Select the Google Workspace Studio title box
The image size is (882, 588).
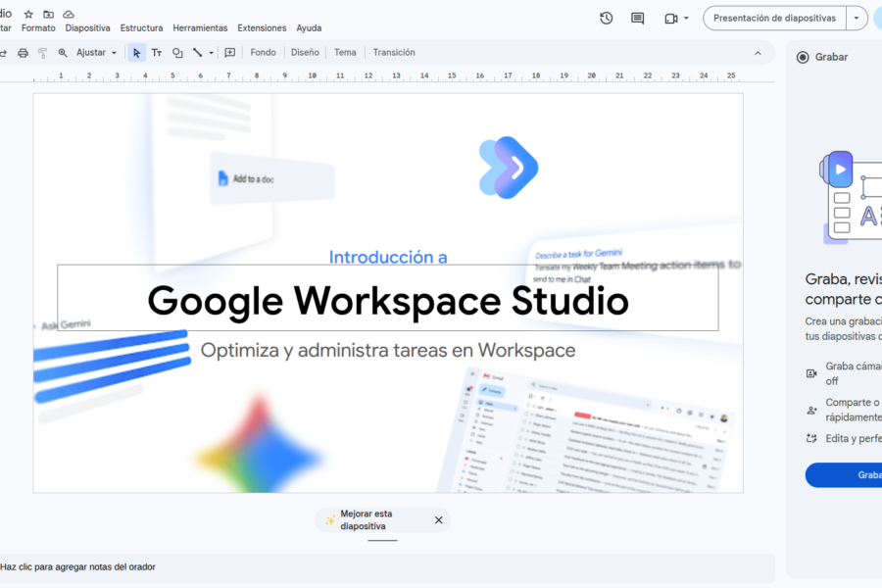coord(387,300)
